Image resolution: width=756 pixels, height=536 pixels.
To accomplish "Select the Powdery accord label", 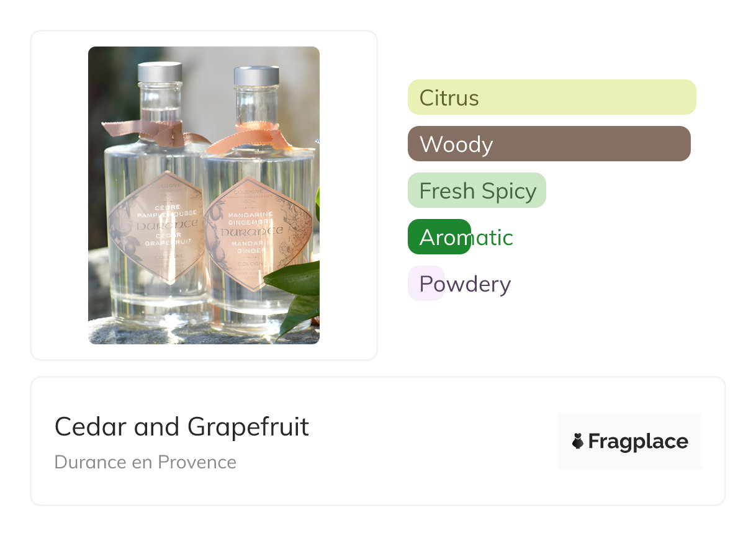I will (x=465, y=284).
